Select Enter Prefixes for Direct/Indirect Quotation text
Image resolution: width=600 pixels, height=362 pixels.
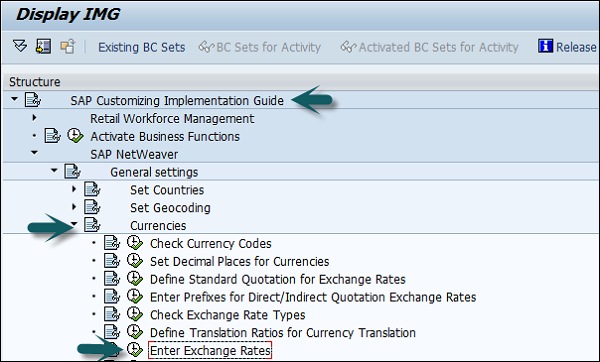[x=313, y=297]
